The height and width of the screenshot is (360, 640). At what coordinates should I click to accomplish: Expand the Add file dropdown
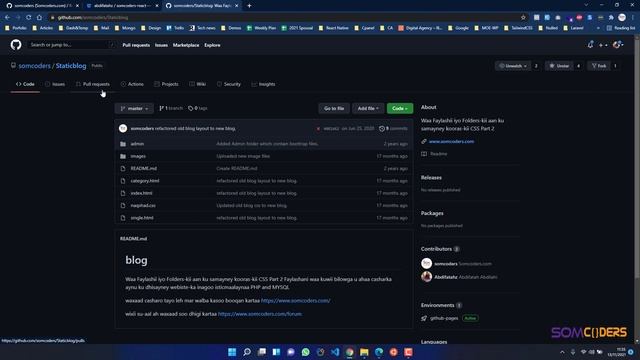point(368,109)
